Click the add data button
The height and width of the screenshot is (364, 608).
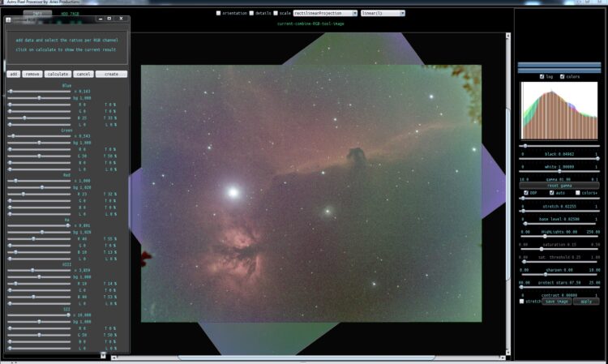pyautogui.click(x=14, y=74)
